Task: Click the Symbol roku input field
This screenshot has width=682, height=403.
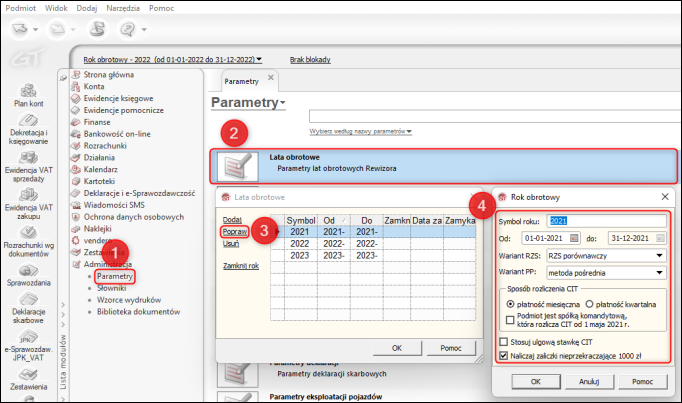Action: pyautogui.click(x=606, y=221)
